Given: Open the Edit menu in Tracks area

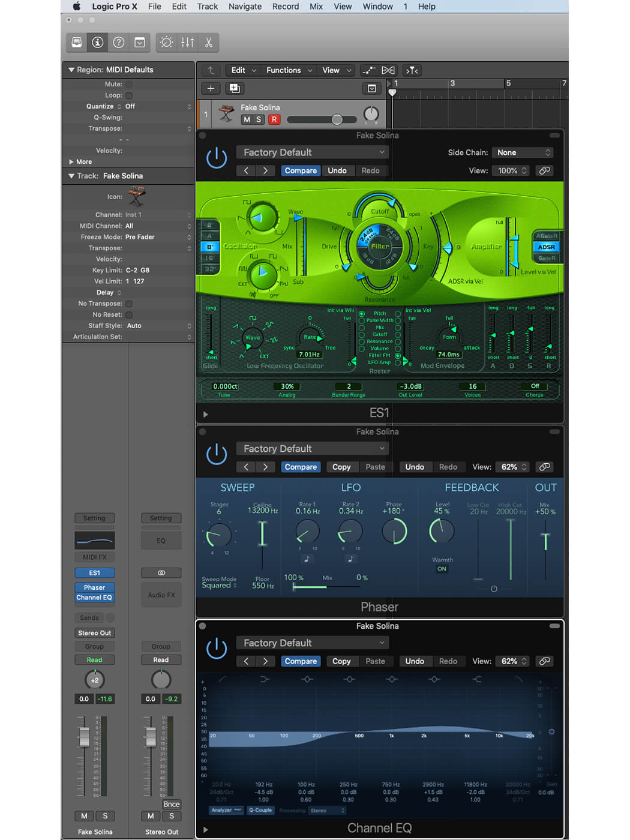Looking at the screenshot, I should click(x=244, y=70).
